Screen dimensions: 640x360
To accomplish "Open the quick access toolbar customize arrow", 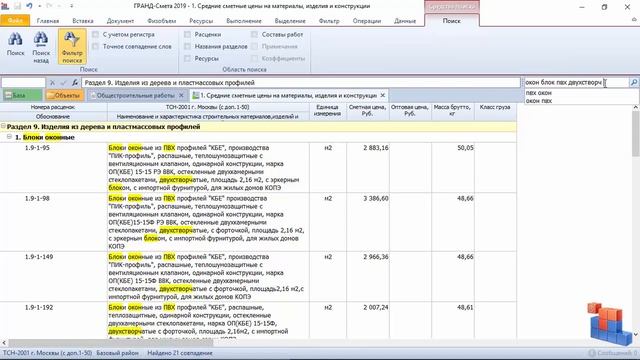I will pos(71,6).
